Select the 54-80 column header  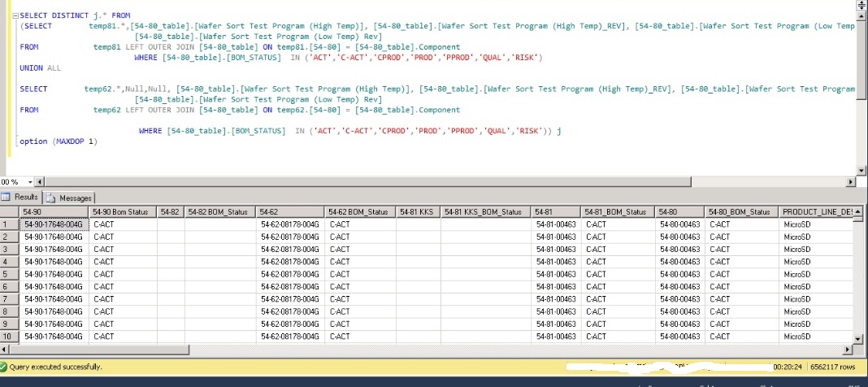[x=680, y=211]
